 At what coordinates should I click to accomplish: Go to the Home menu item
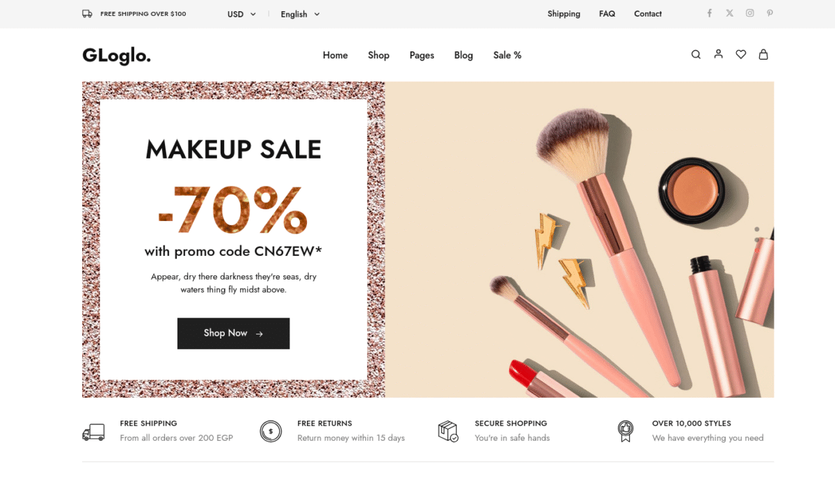coord(335,55)
